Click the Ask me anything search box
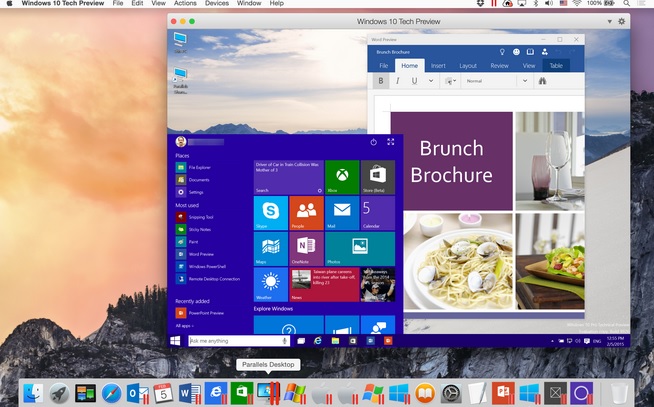The height and width of the screenshot is (407, 654). click(239, 341)
